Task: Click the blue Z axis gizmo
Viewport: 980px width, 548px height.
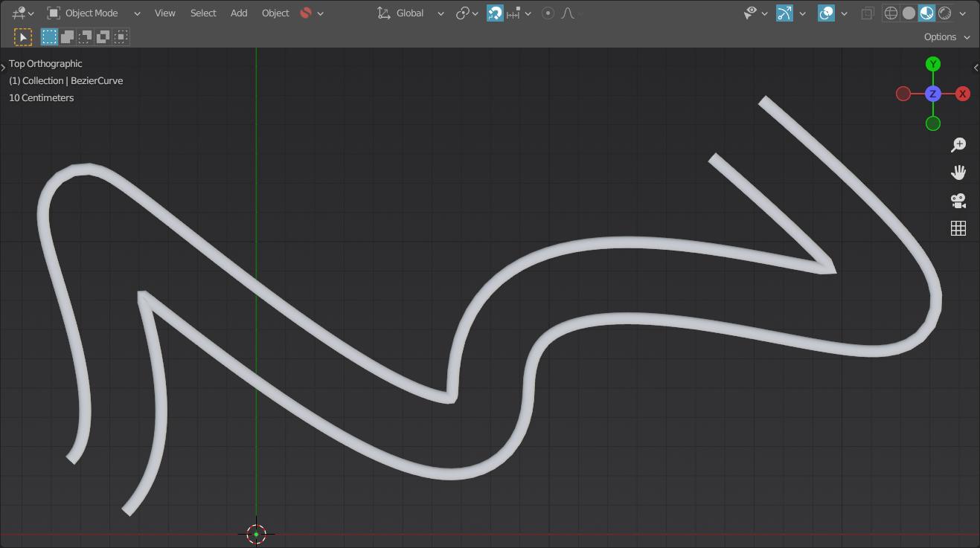Action: [x=932, y=94]
